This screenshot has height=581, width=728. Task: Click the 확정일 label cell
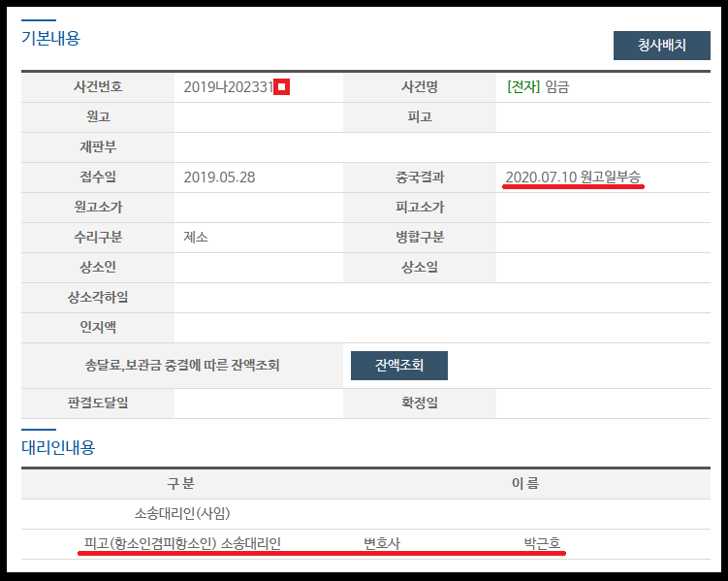(419, 403)
